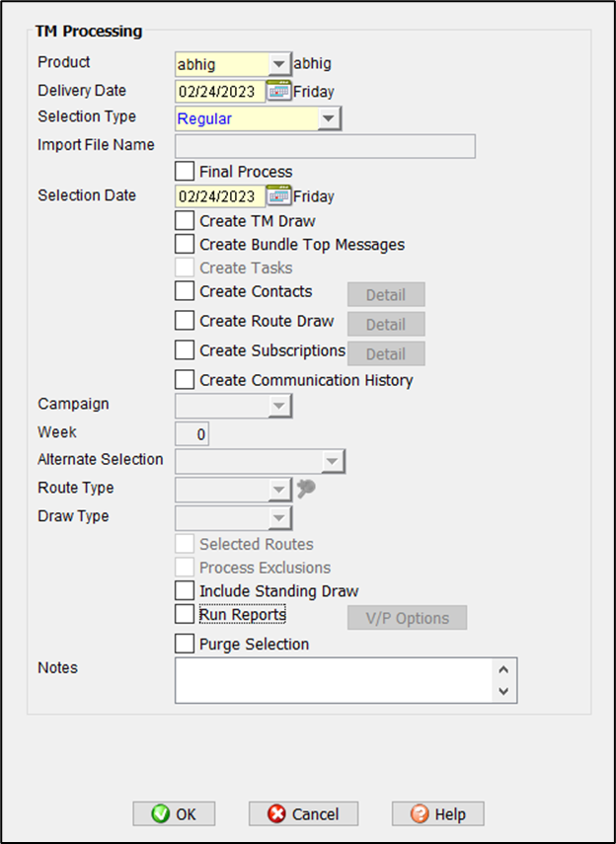Viewport: 616px width, 844px height.
Task: Enable the Final Process checkbox
Action: click(185, 171)
